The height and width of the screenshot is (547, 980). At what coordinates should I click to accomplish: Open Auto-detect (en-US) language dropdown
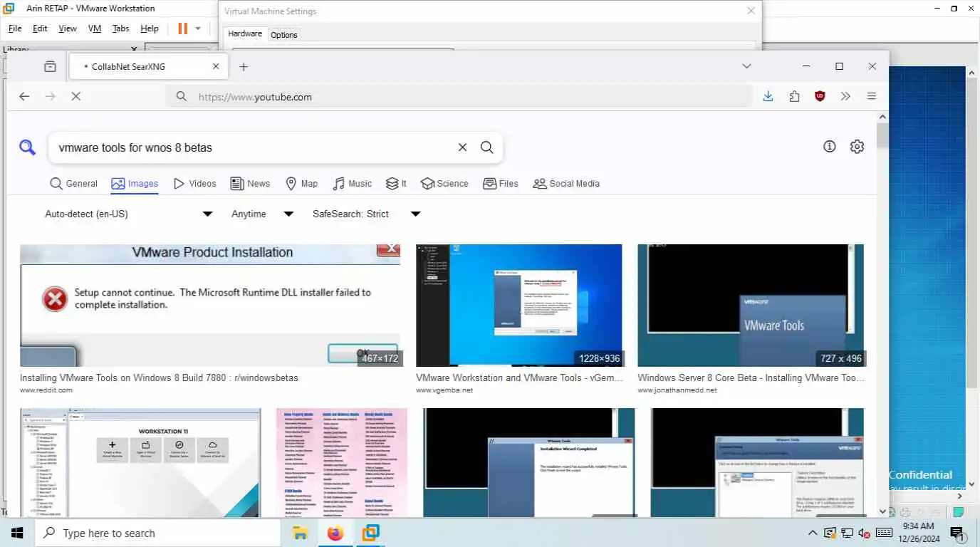click(128, 214)
